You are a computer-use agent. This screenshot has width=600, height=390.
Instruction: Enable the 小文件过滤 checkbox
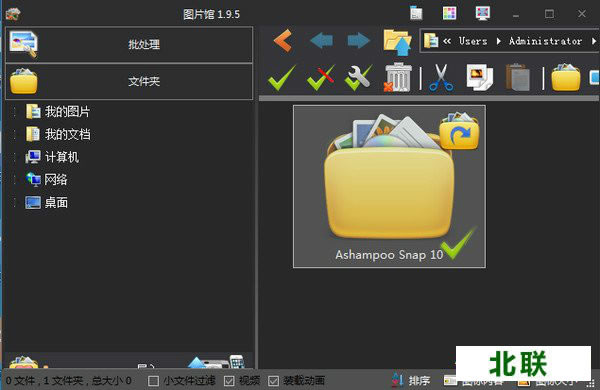[x=153, y=381]
